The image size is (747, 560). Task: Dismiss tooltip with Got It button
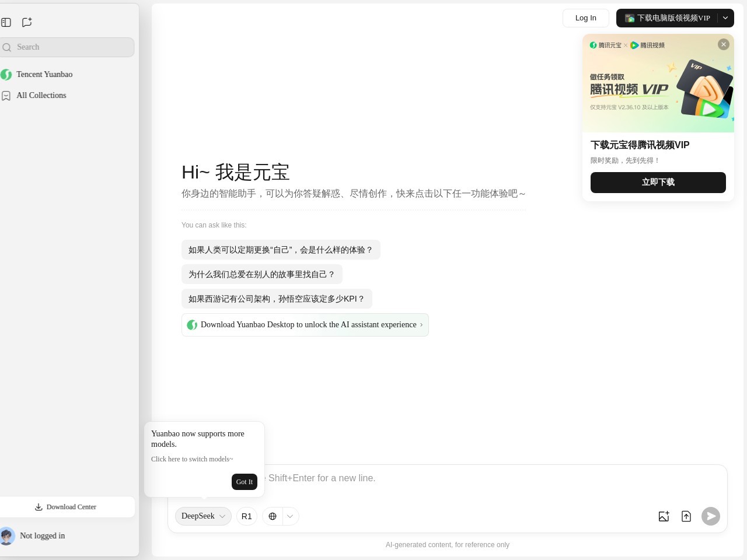pyautogui.click(x=244, y=482)
